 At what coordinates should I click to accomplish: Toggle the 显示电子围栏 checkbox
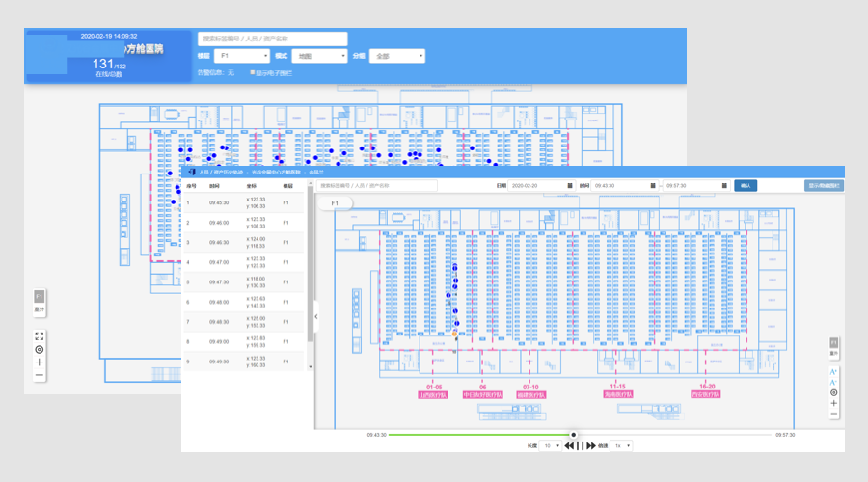point(253,72)
